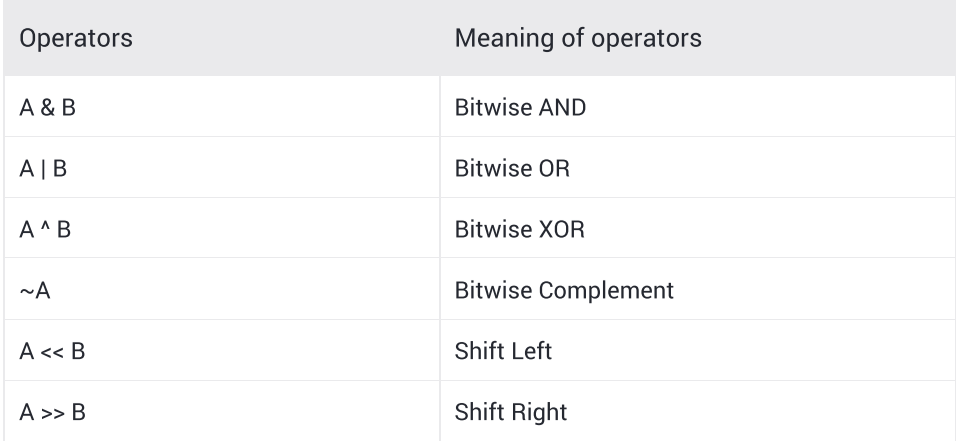Click the Meaning of operators header
The image size is (956, 441).
click(x=578, y=38)
